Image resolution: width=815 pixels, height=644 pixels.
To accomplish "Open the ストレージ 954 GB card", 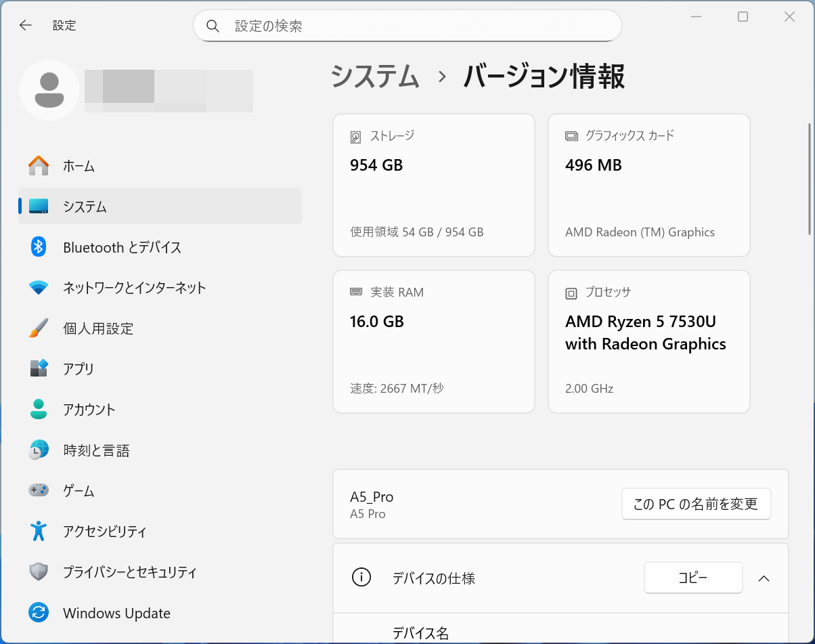I will 434,185.
